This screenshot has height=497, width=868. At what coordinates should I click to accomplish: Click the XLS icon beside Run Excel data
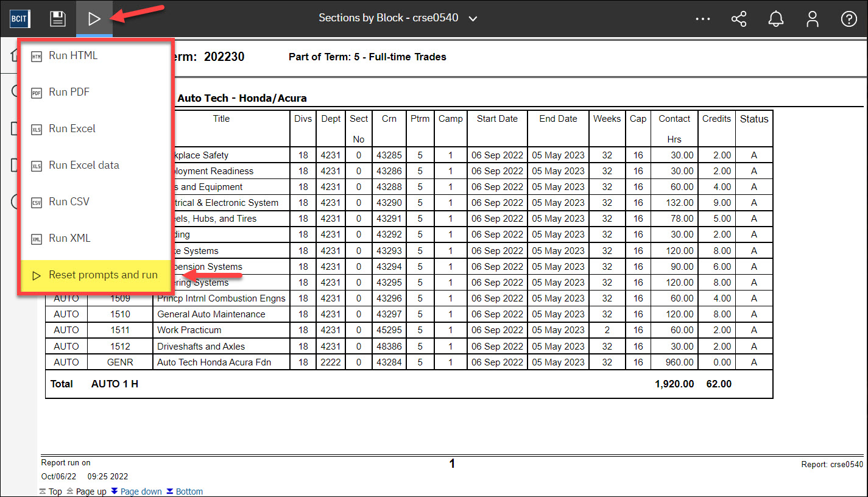[x=37, y=166]
